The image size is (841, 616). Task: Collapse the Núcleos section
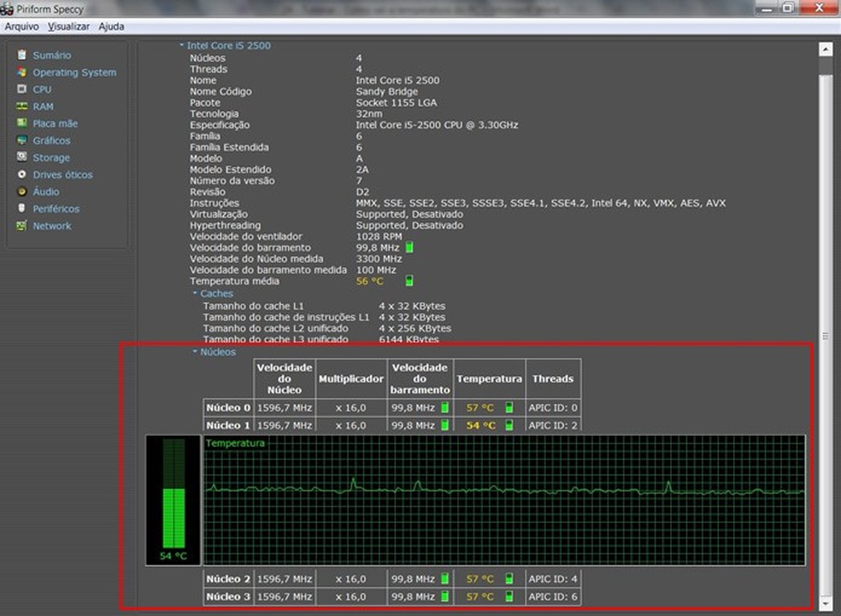coord(195,351)
